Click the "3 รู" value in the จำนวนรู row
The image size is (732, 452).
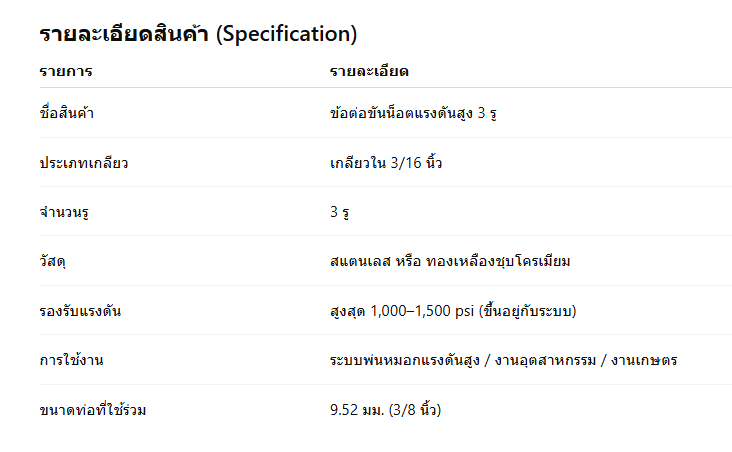[340, 212]
